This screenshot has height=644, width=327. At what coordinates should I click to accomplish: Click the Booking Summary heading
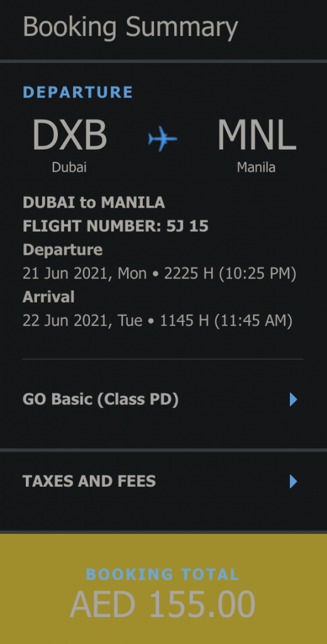point(130,28)
